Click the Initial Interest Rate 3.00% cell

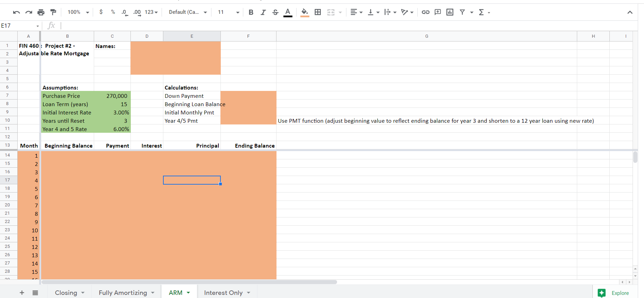pyautogui.click(x=112, y=112)
